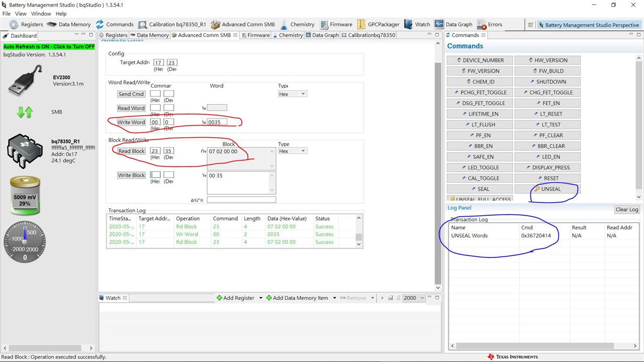Click the Write Block button
The height and width of the screenshot is (362, 644).
point(131,175)
